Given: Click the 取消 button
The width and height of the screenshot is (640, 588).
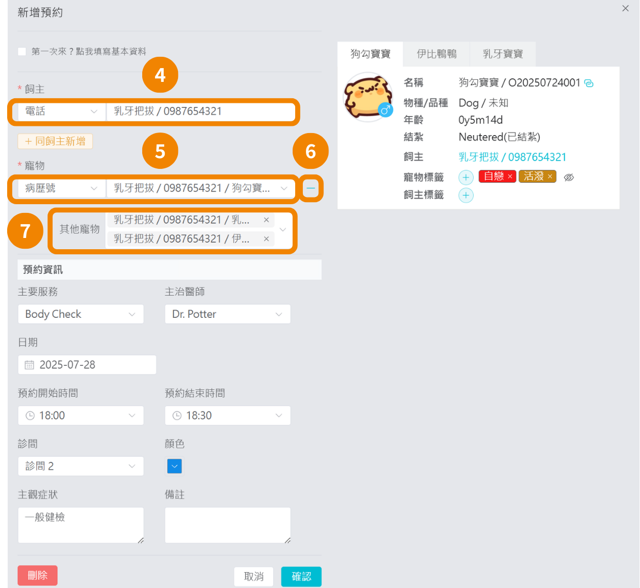Looking at the screenshot, I should click(253, 577).
